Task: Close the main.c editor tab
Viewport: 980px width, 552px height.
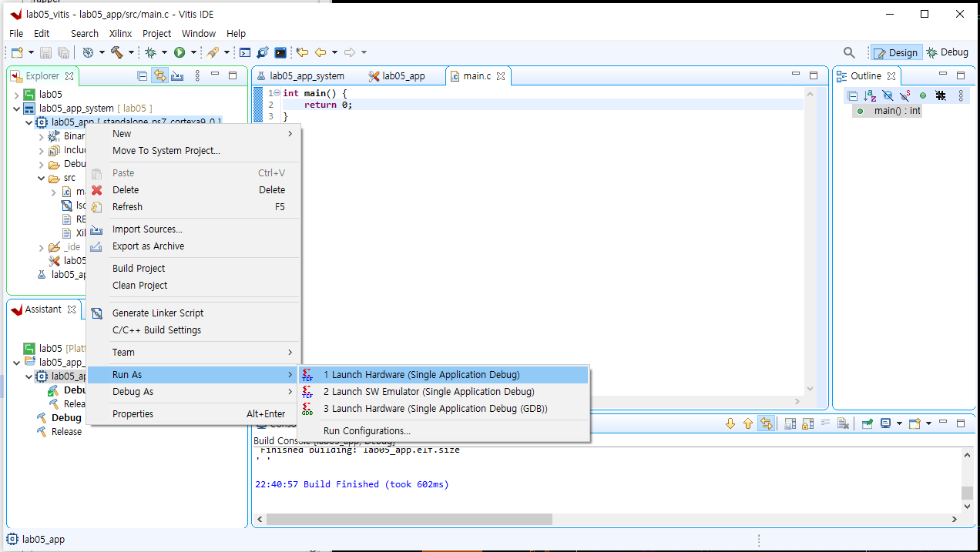Action: pyautogui.click(x=501, y=76)
